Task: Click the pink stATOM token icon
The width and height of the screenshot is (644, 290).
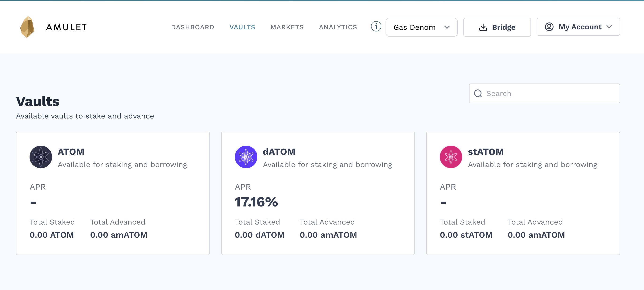Action: tap(451, 157)
